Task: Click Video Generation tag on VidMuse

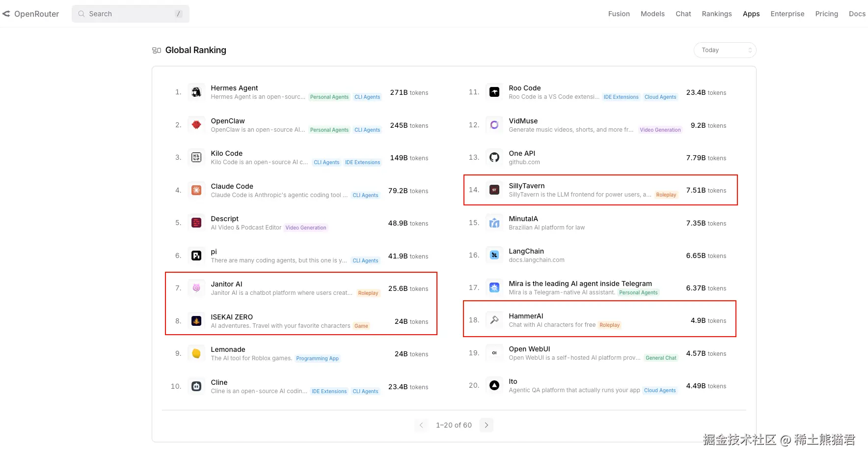Action: (x=660, y=130)
